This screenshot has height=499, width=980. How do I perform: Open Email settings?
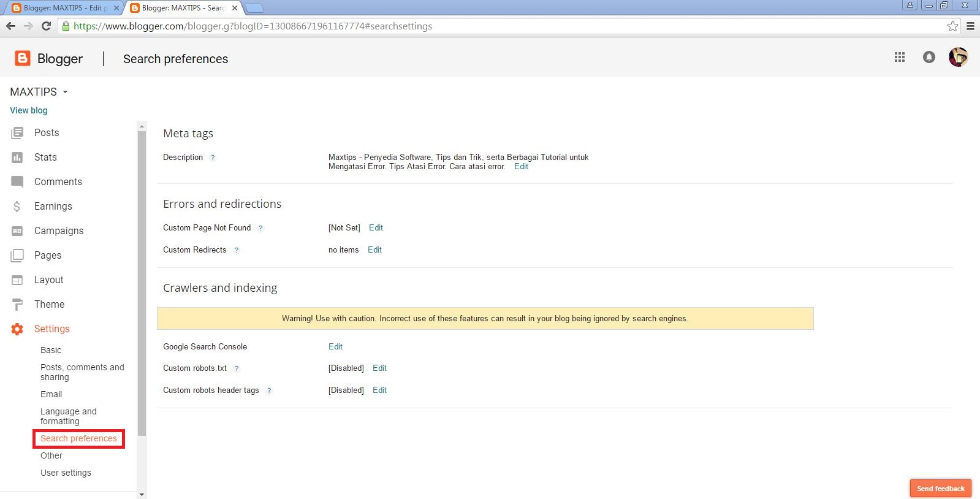point(51,394)
